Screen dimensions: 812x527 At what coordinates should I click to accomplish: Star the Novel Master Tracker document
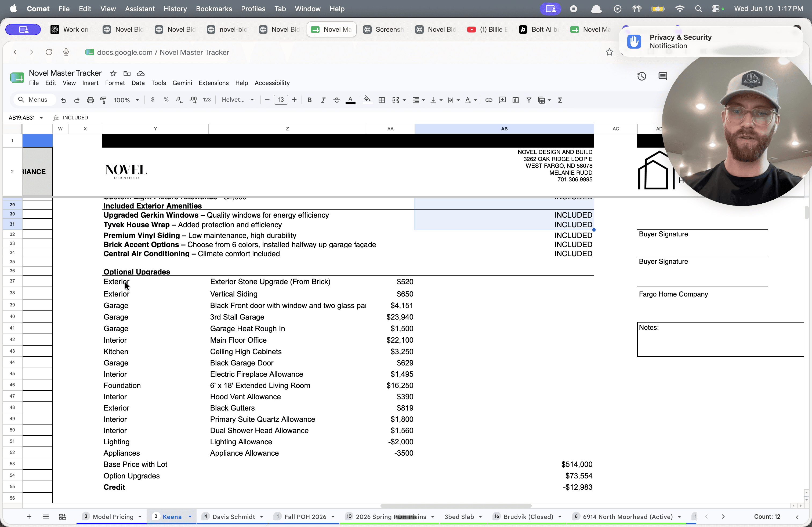[x=113, y=73]
